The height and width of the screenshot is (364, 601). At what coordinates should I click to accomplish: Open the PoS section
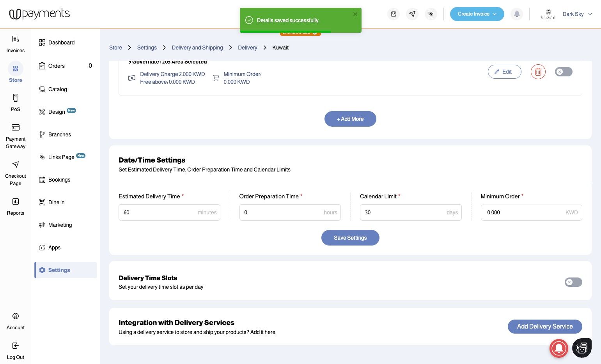pos(16,103)
